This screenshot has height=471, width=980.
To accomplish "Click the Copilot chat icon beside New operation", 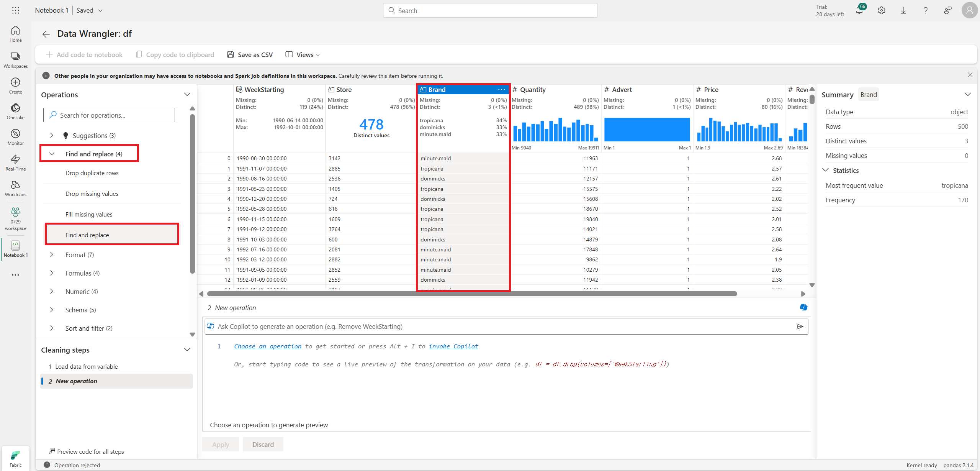I will pos(803,307).
